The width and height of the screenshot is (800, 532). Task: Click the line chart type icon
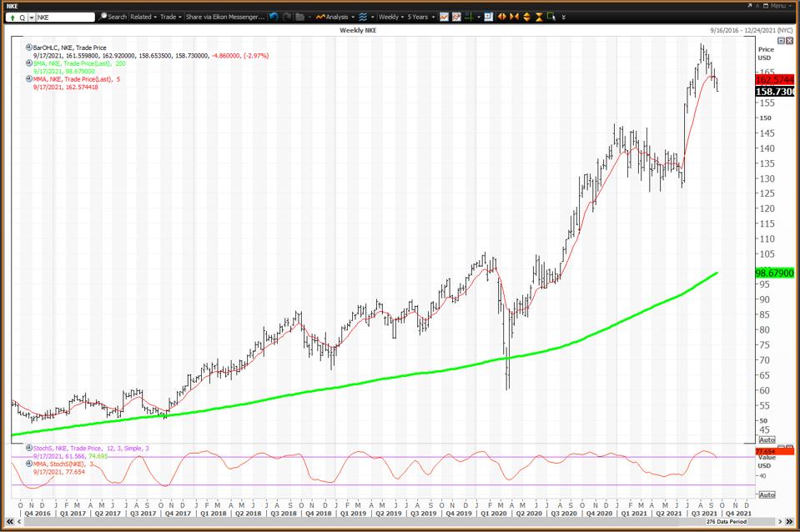click(445, 17)
